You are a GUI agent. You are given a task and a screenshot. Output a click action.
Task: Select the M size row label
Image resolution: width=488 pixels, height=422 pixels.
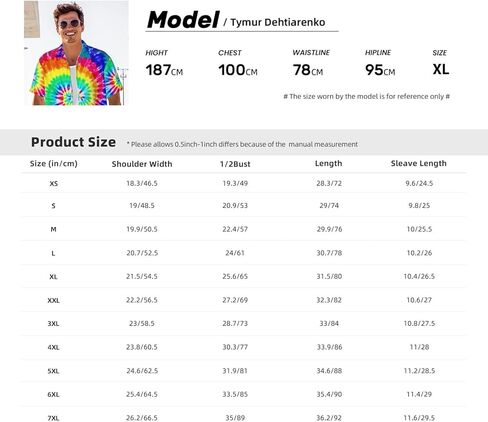53,229
